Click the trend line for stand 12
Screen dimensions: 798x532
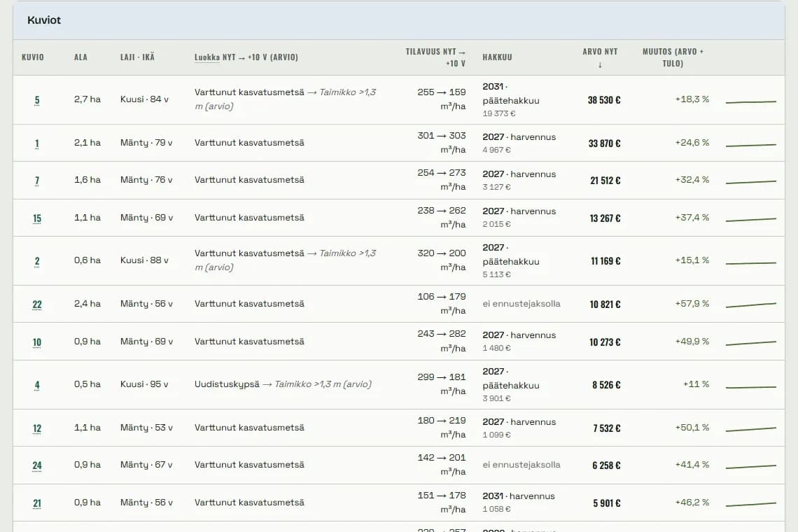coord(750,429)
